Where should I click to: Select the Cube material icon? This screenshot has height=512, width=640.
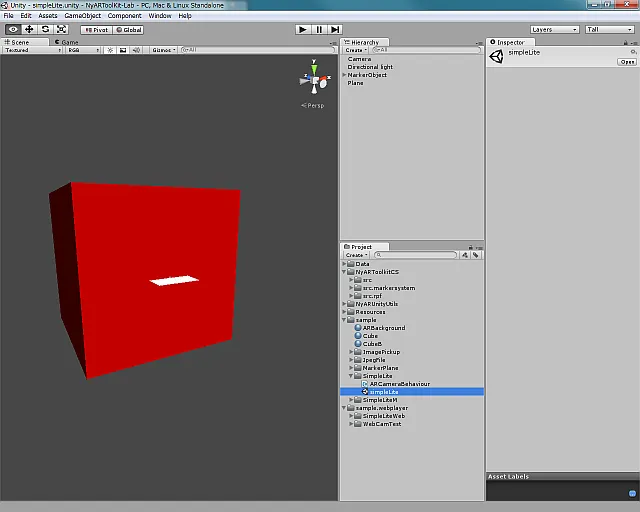pyautogui.click(x=358, y=336)
